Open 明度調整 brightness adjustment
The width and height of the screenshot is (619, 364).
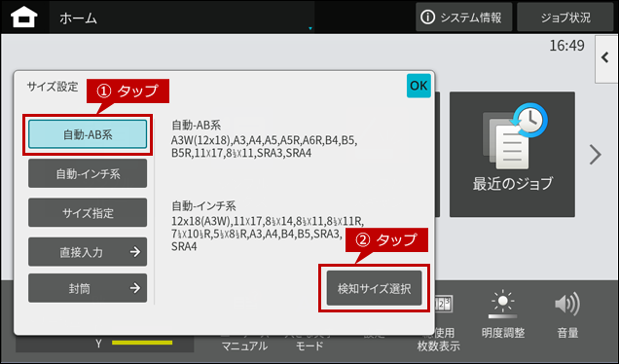[x=502, y=314]
